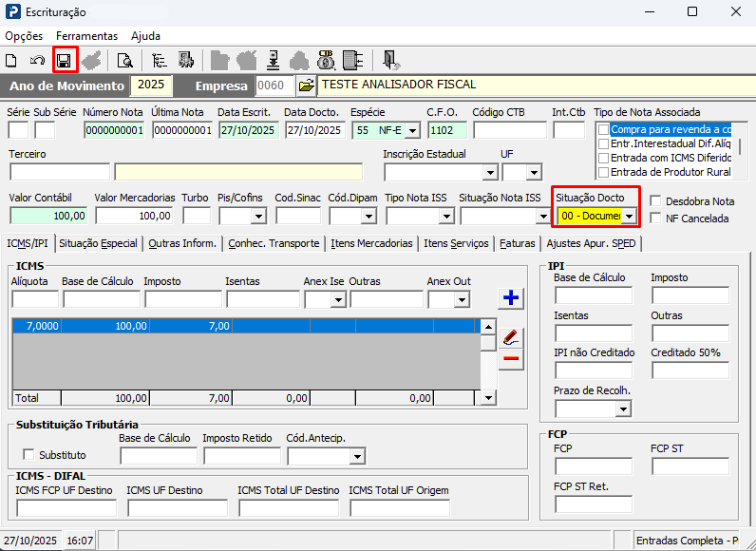
Task: Click the Valor Contábil input field
Action: pos(47,216)
